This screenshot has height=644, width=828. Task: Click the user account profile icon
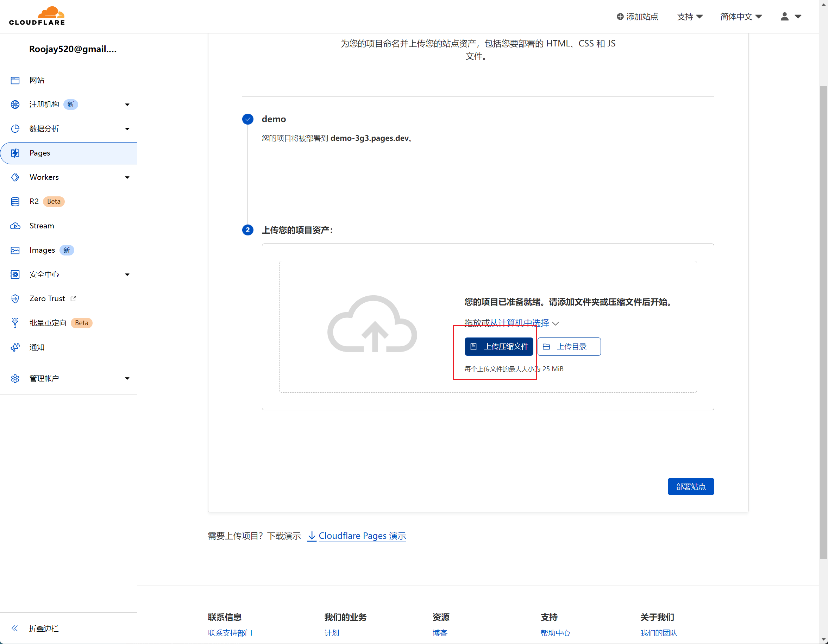pos(784,16)
